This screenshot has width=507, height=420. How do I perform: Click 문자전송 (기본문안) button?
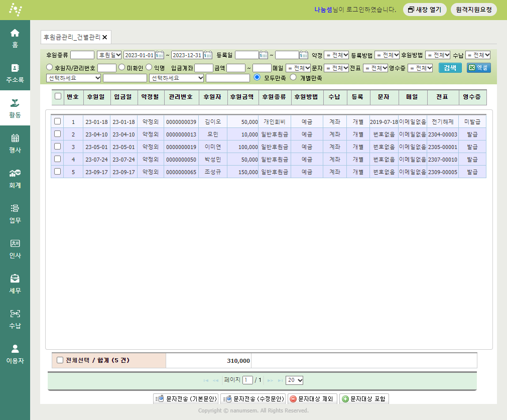click(x=186, y=398)
